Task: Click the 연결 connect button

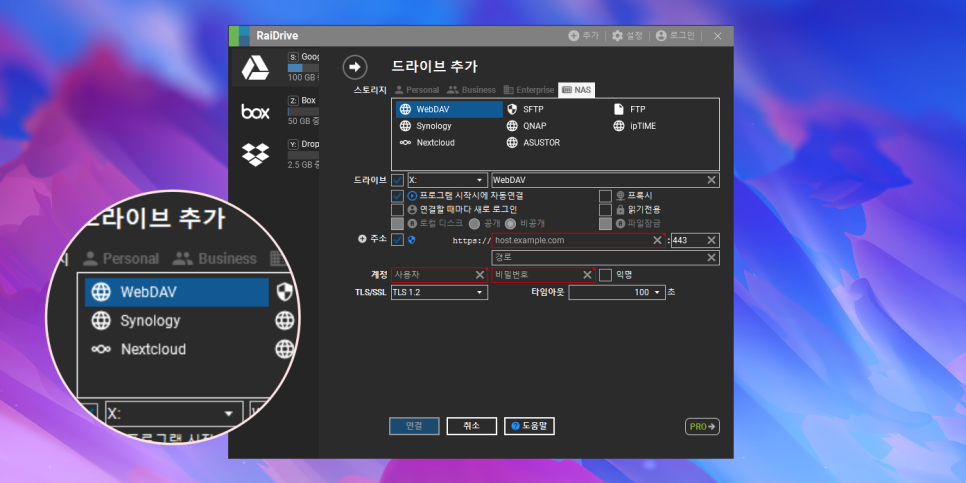Action: click(x=414, y=426)
